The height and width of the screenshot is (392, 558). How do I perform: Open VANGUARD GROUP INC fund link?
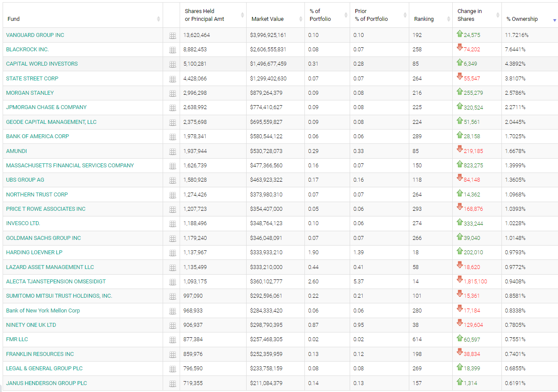35,35
